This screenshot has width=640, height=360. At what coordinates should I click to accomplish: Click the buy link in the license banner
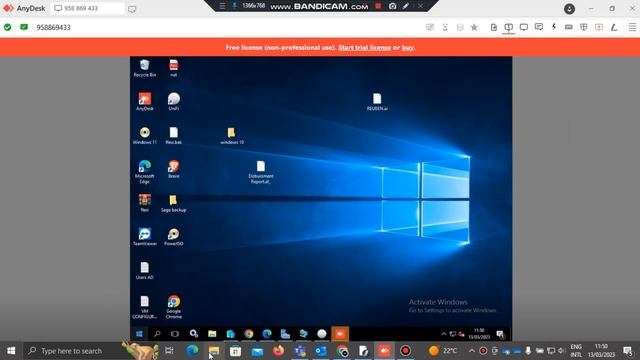(407, 48)
